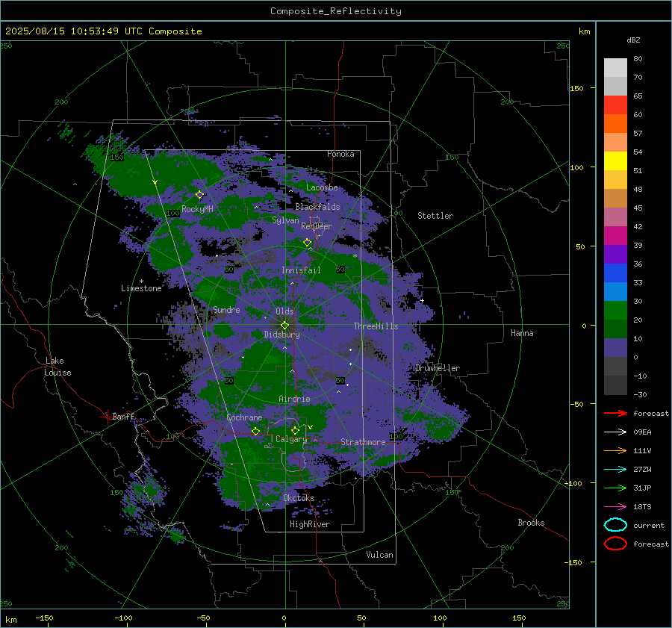Image resolution: width=672 pixels, height=628 pixels.
Task: Click the light gray 70–80 dBZ swatch
Action: click(615, 68)
